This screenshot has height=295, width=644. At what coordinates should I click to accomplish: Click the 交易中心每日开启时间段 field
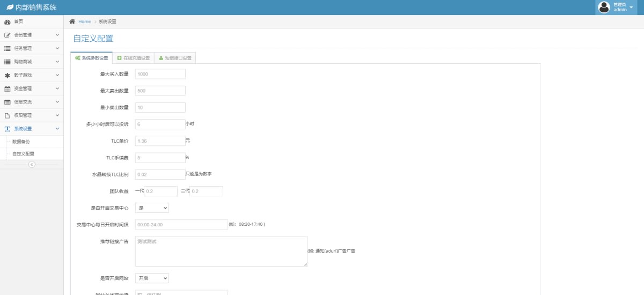tap(181, 225)
